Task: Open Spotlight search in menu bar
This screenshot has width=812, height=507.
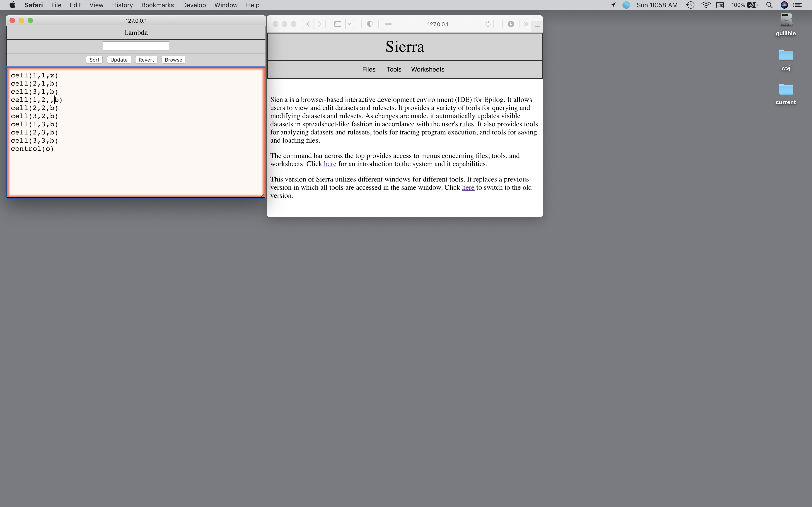Action: click(769, 5)
